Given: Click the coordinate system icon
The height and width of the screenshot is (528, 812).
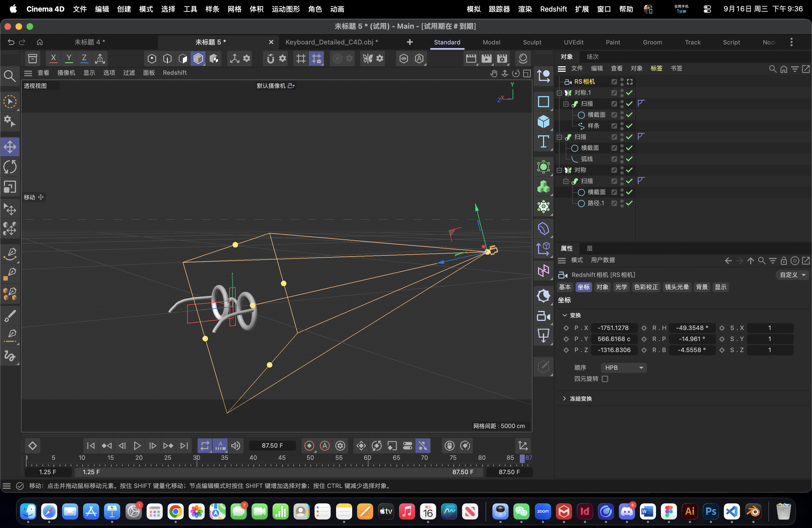Looking at the screenshot, I should 100,58.
